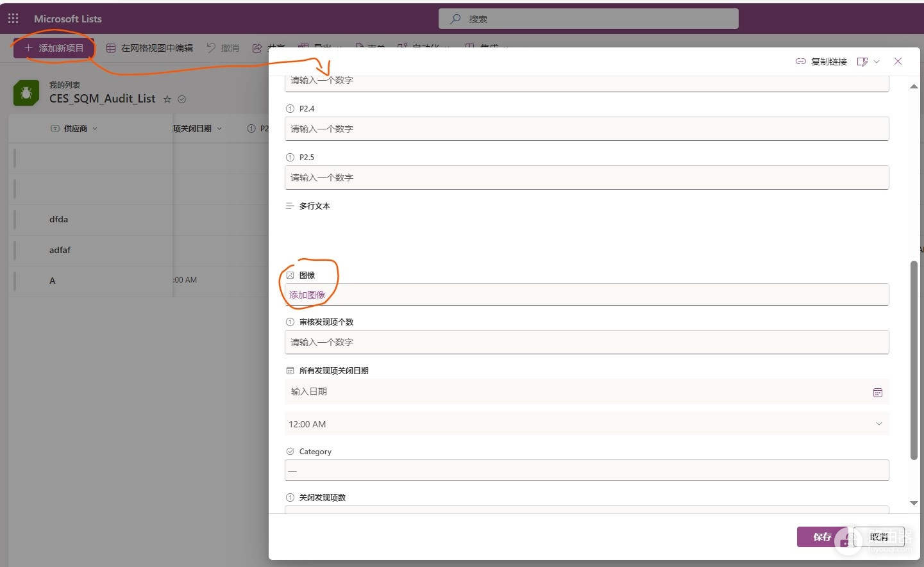The width and height of the screenshot is (924, 567).
Task: Select the adfaf list row
Action: pos(139,251)
